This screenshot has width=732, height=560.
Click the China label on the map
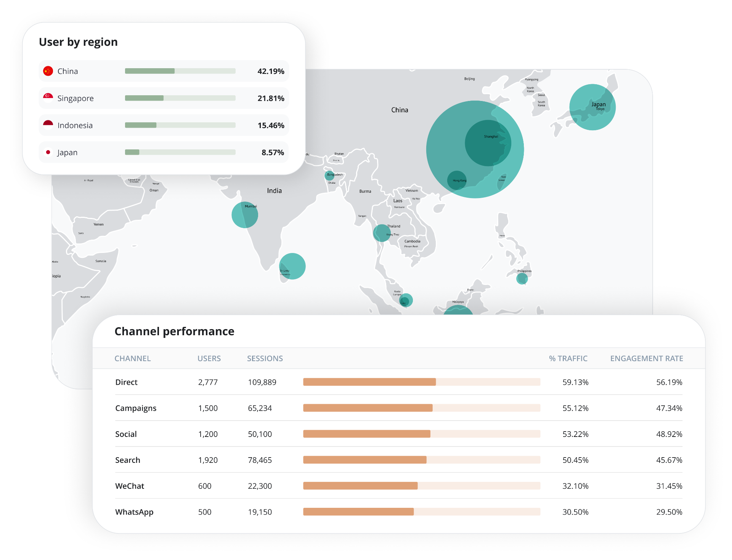[400, 110]
